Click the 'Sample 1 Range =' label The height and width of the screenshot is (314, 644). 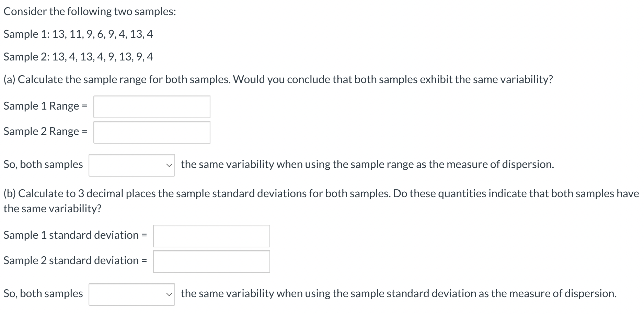(45, 106)
